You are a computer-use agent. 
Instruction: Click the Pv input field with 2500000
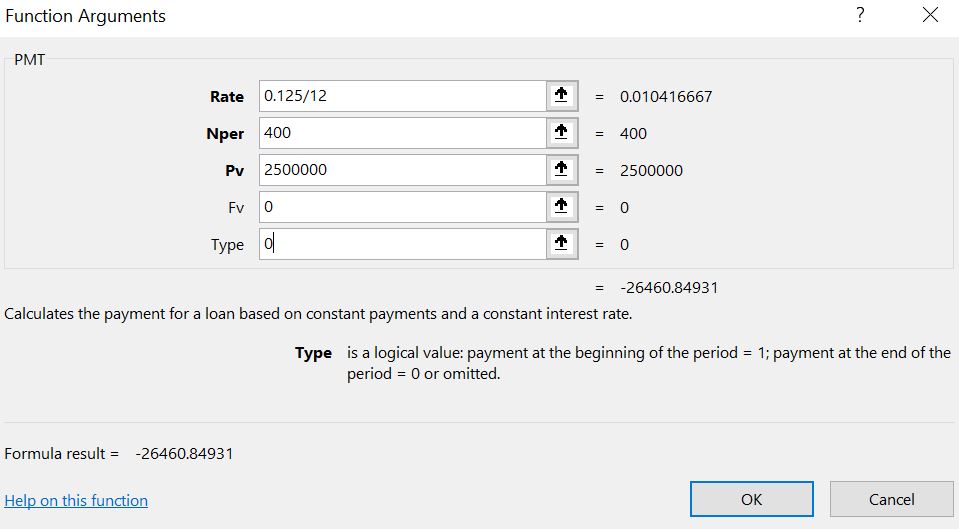[402, 170]
